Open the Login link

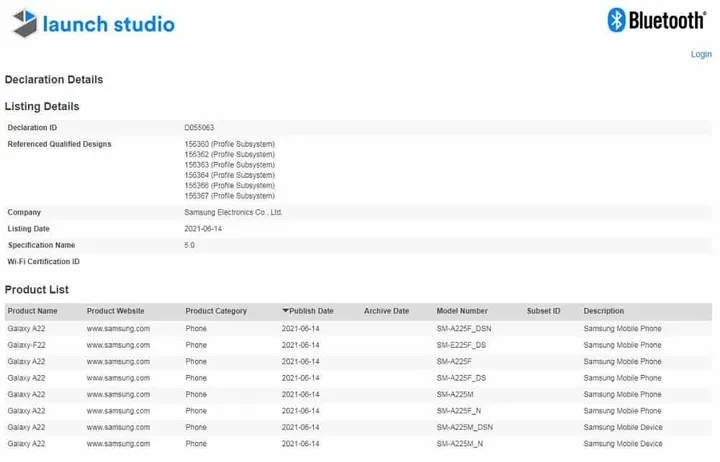pos(701,54)
